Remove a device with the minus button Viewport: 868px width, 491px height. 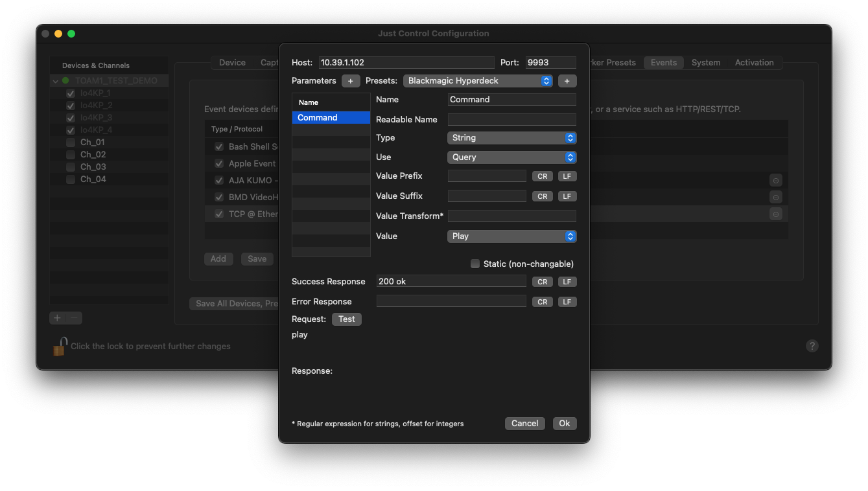(75, 318)
